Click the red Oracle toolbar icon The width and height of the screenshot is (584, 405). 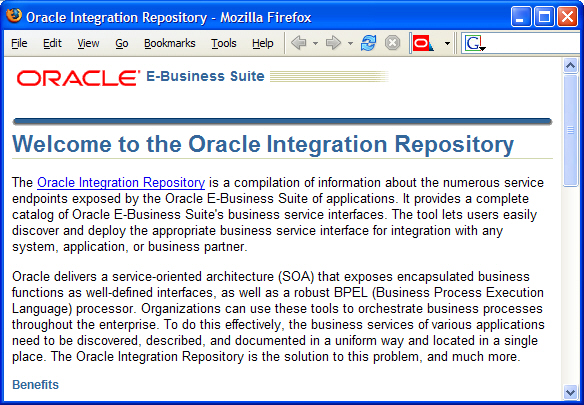click(x=423, y=43)
